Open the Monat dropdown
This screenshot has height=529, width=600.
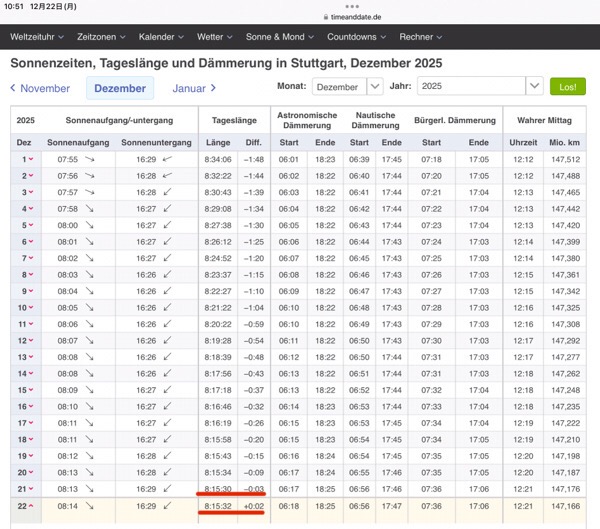[346, 87]
